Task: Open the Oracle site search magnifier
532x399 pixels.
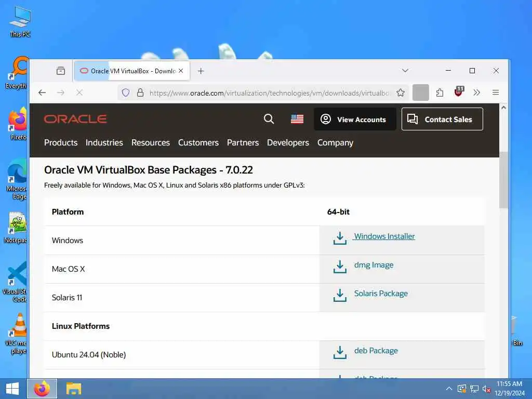Action: point(269,119)
